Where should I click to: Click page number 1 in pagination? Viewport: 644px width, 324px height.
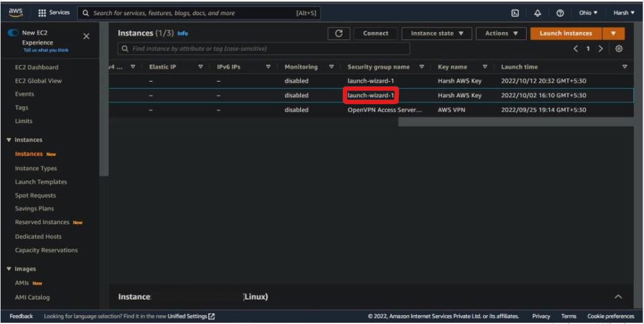(588, 49)
